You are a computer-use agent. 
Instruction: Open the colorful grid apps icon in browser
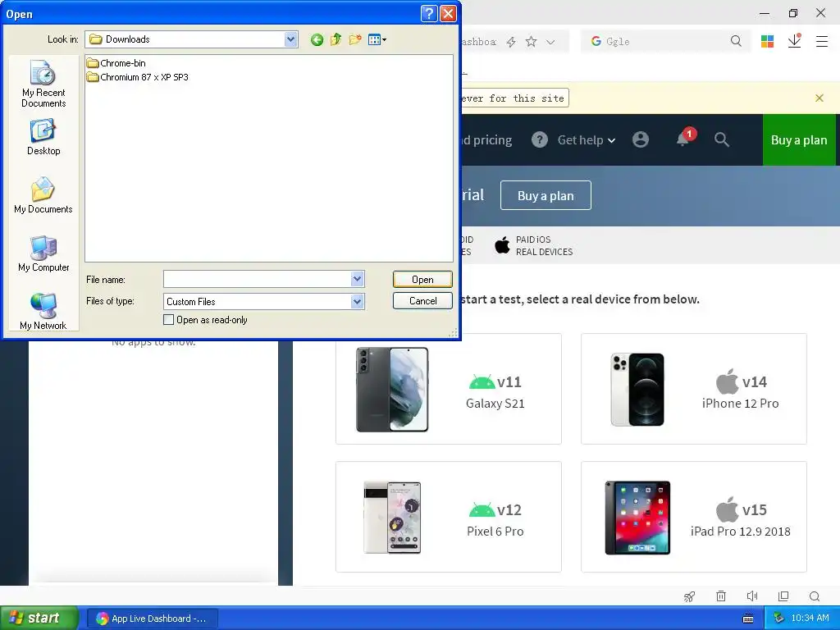pyautogui.click(x=767, y=41)
